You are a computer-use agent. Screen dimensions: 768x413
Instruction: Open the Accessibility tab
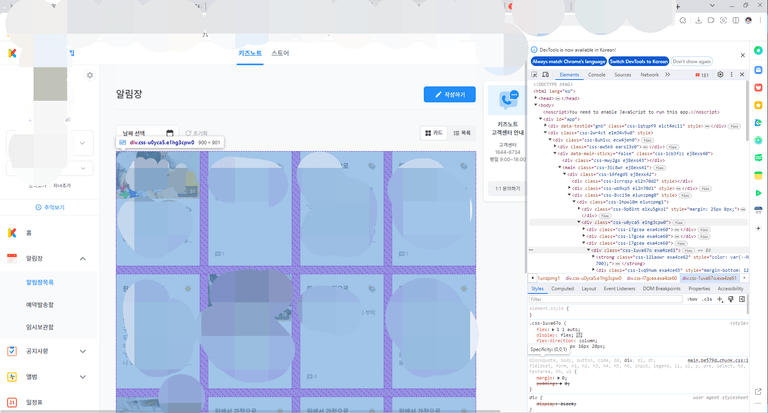click(730, 289)
